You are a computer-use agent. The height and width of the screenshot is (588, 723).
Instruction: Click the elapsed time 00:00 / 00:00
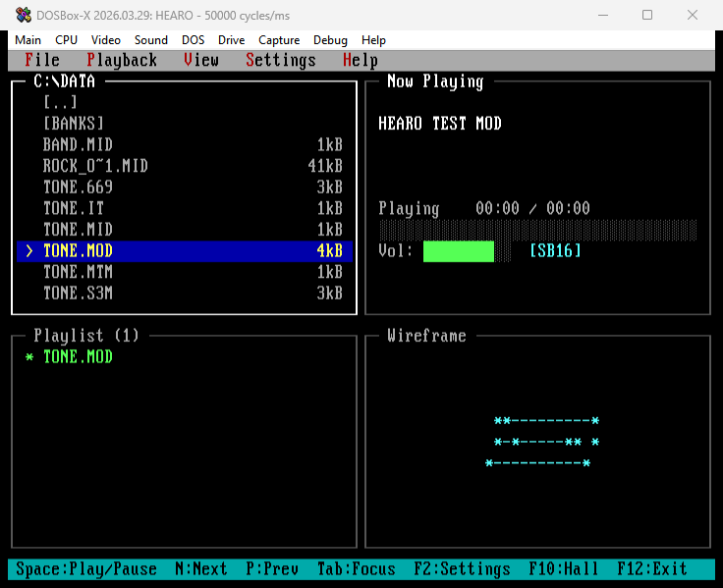pos(532,208)
